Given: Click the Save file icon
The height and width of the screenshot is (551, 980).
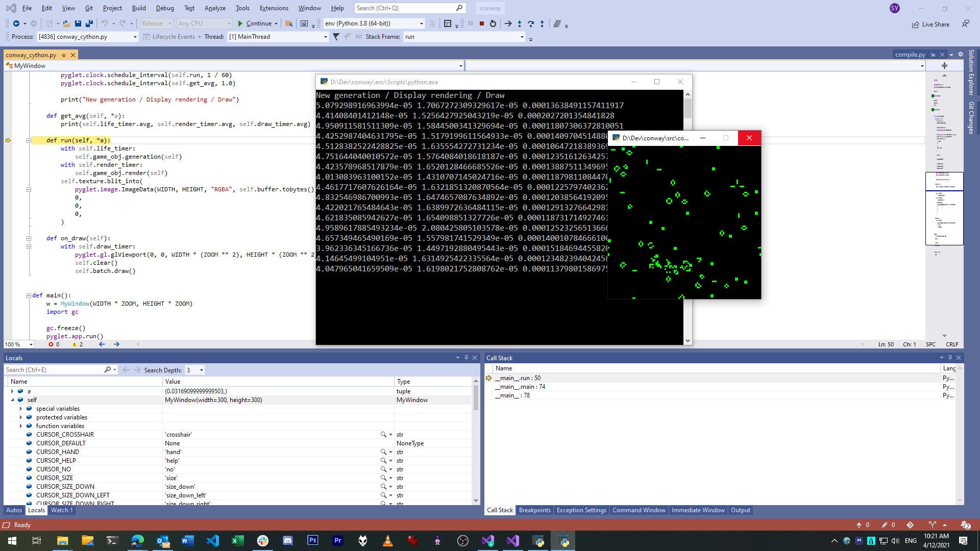Looking at the screenshot, I should tap(78, 23).
